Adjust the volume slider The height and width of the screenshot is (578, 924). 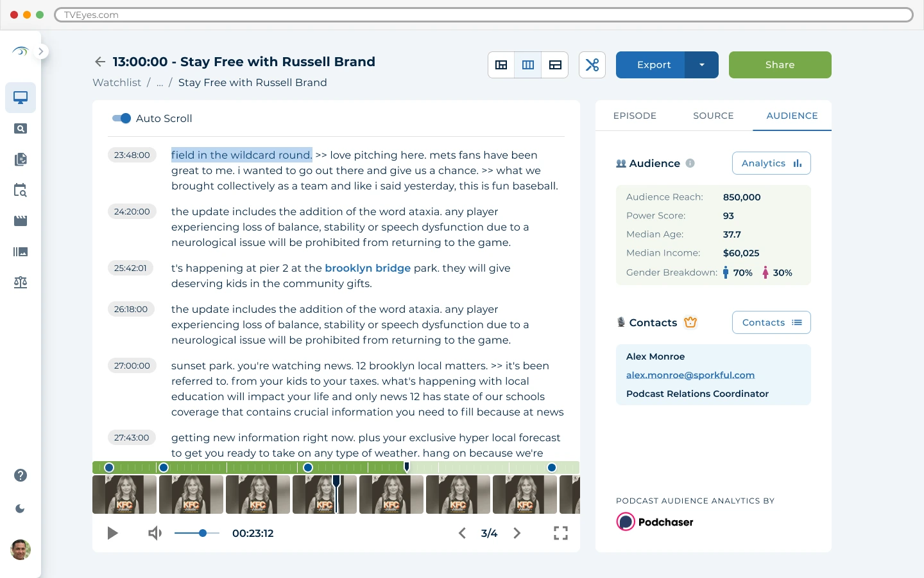coord(202,533)
